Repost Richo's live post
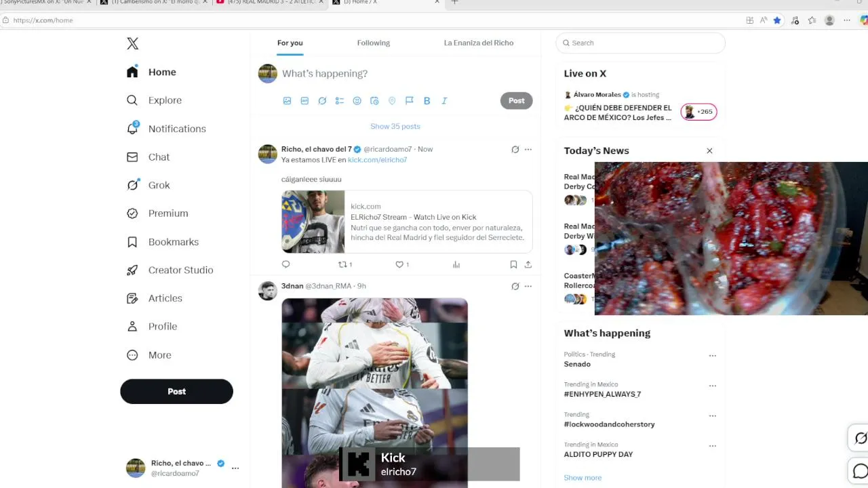 coord(344,264)
